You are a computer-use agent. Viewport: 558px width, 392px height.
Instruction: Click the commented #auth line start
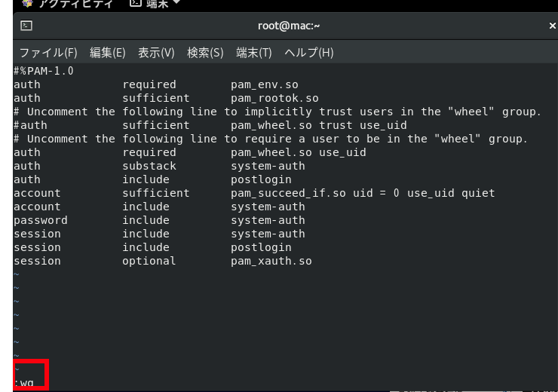pos(30,125)
